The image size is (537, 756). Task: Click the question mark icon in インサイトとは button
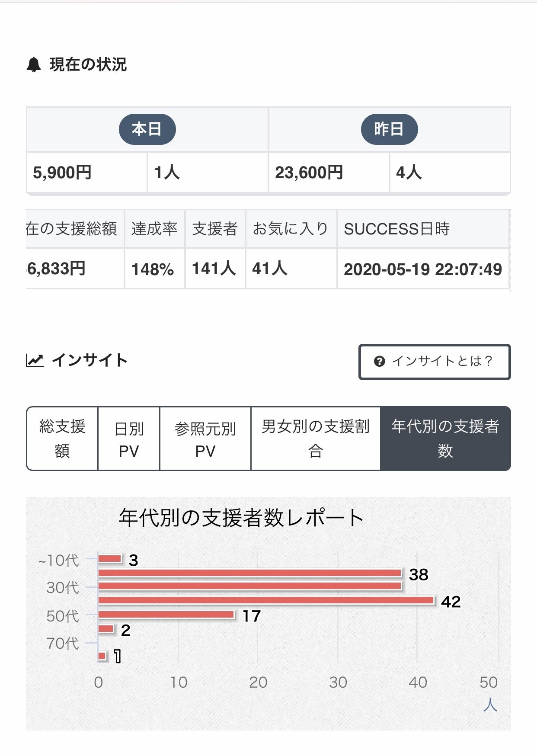point(379,362)
